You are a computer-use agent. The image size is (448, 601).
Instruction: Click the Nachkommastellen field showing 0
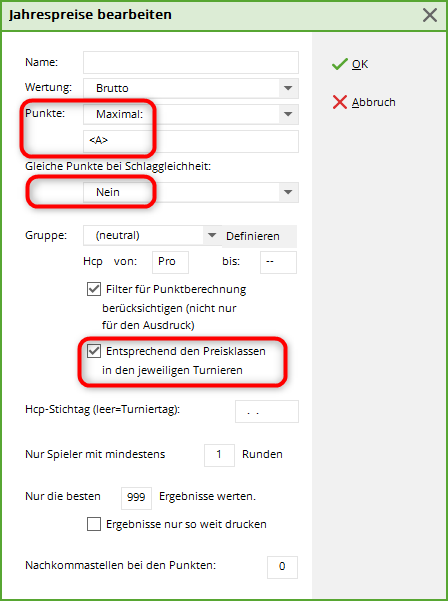pyautogui.click(x=282, y=567)
